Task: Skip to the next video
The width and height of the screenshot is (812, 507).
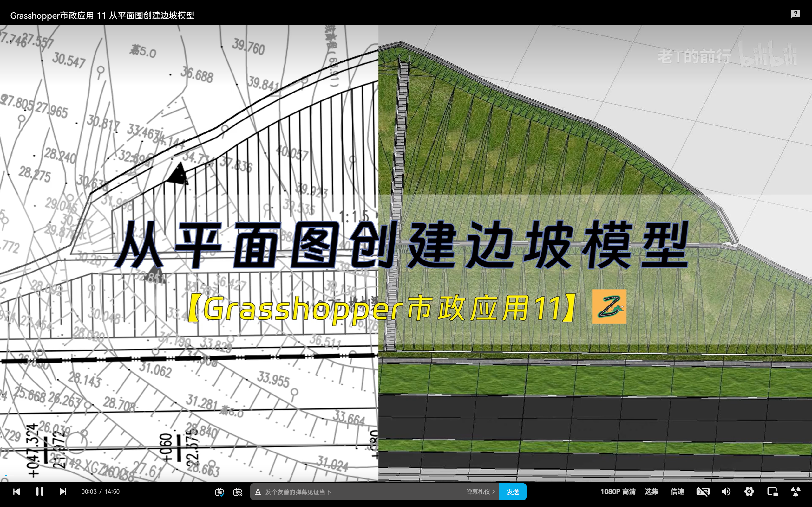Action: point(63,491)
